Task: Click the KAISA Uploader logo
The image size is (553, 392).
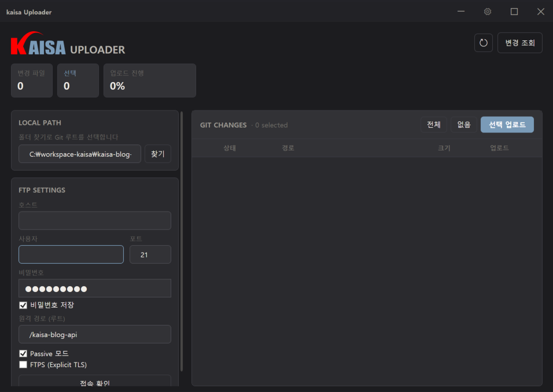Action: click(68, 44)
